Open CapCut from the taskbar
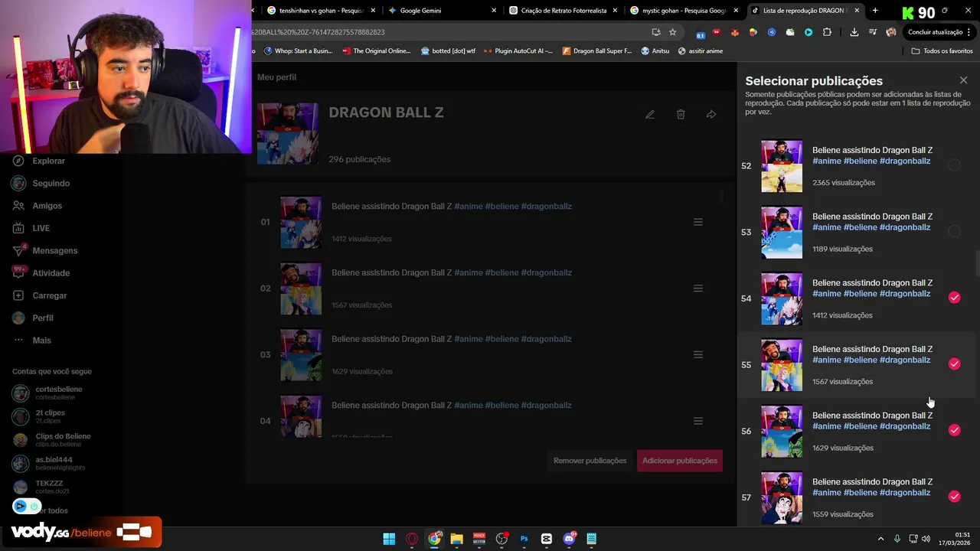The width and height of the screenshot is (980, 551). (x=547, y=539)
